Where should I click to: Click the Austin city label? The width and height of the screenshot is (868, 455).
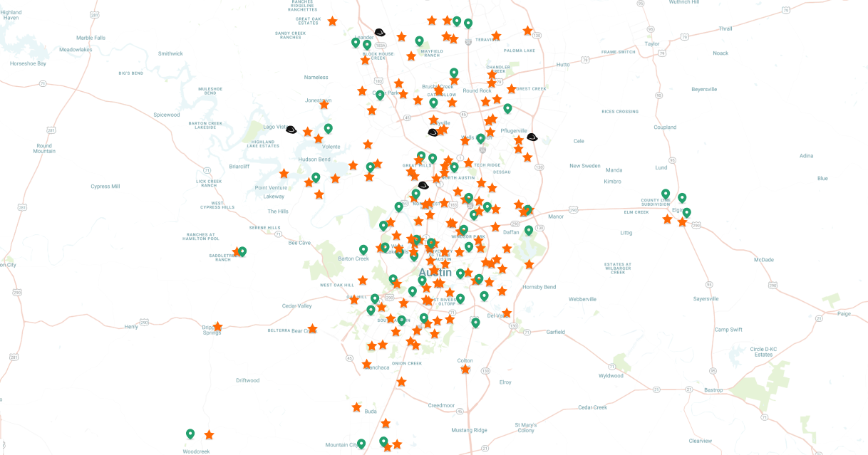tap(435, 273)
